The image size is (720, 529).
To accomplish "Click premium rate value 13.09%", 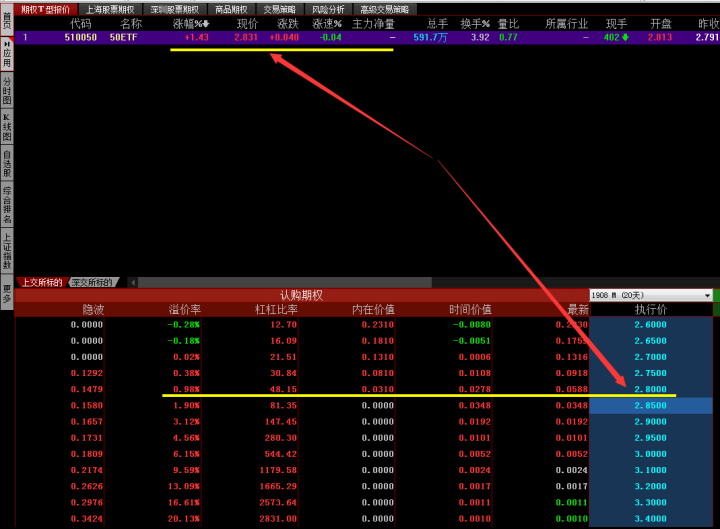I will click(184, 486).
